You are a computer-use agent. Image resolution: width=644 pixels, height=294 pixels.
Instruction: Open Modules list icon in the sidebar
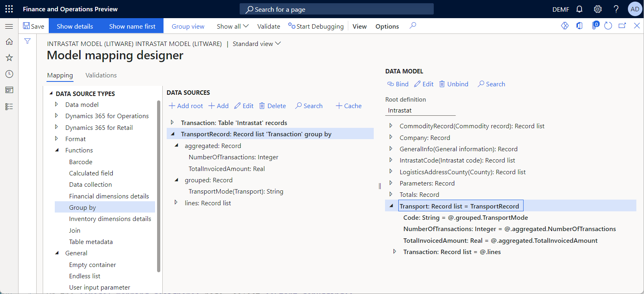point(9,106)
